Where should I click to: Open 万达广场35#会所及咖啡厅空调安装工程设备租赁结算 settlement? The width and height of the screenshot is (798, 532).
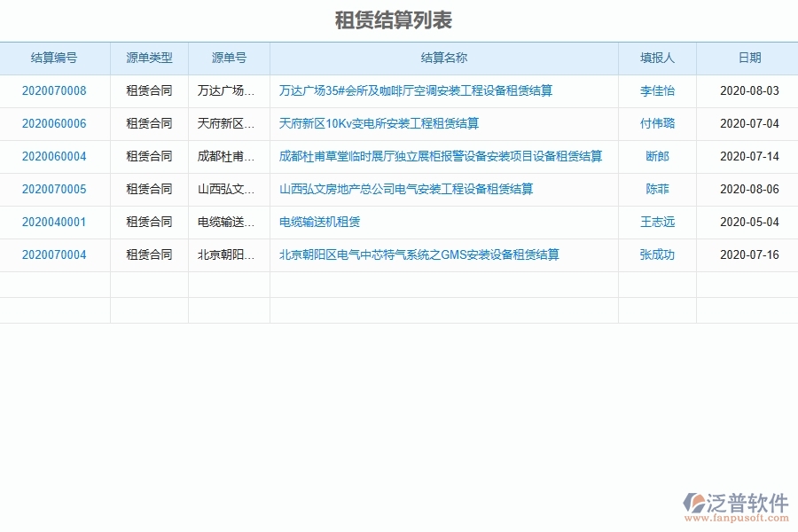point(419,90)
